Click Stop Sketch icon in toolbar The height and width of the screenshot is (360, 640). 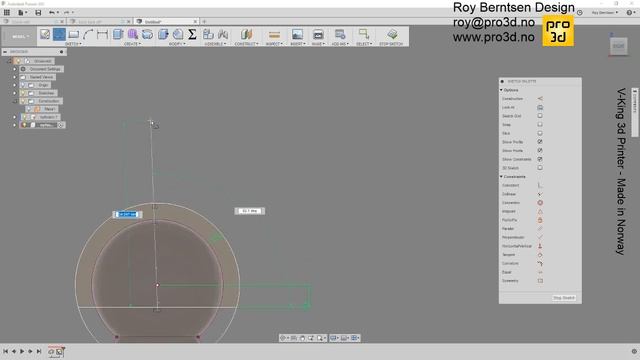click(x=392, y=34)
